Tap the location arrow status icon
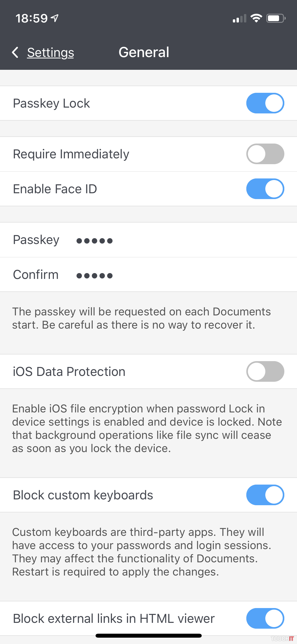This screenshot has height=644, width=297. [x=55, y=18]
